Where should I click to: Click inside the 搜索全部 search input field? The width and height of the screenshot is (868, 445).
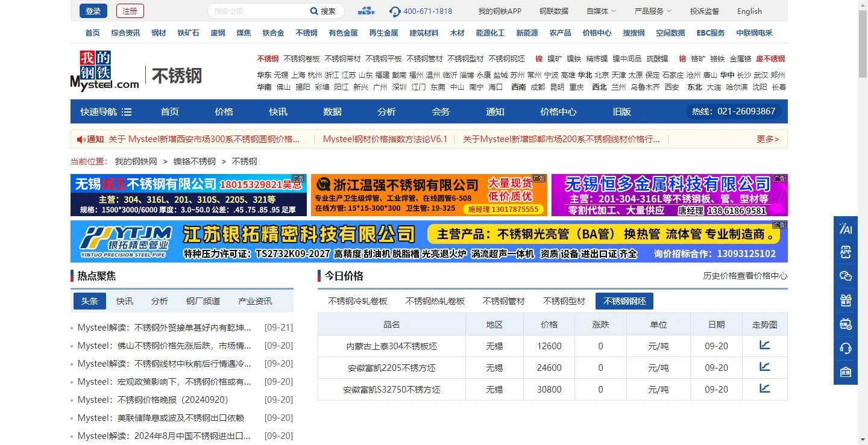(259, 11)
